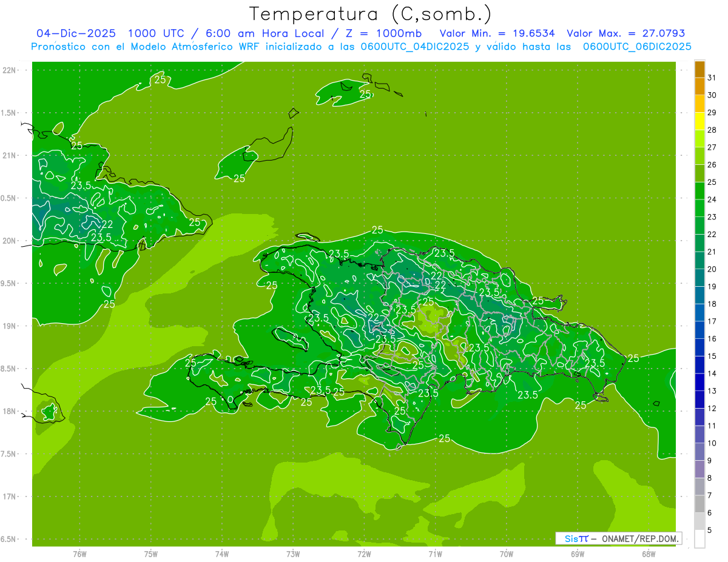Click the legend value "21"
Viewport: 728px width, 562px height.
(x=712, y=252)
